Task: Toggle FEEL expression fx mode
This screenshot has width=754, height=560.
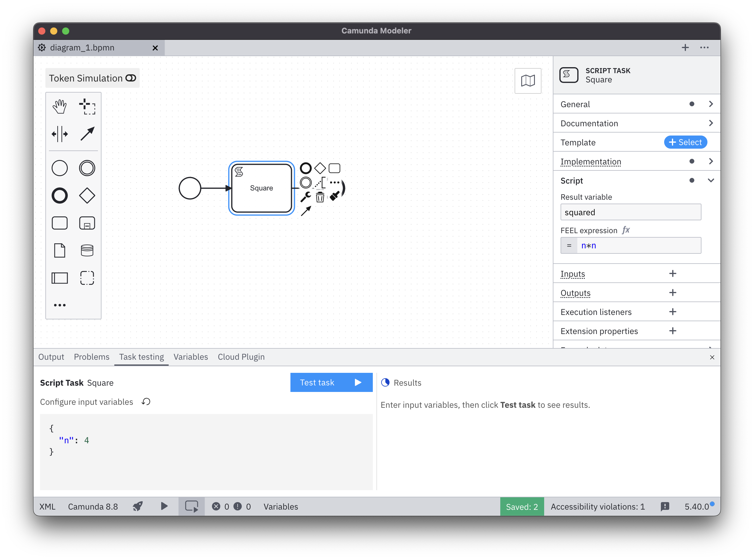Action: pyautogui.click(x=626, y=230)
